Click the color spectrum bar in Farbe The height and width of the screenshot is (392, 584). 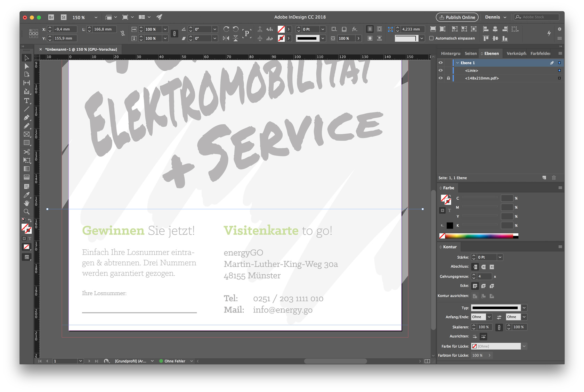pos(479,236)
